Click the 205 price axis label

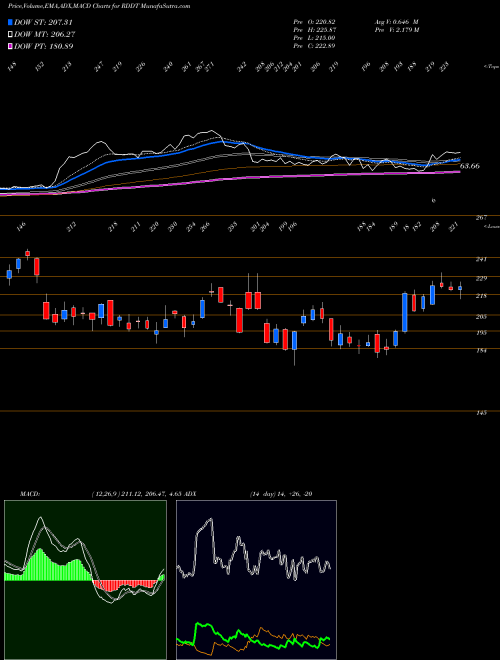(481, 317)
